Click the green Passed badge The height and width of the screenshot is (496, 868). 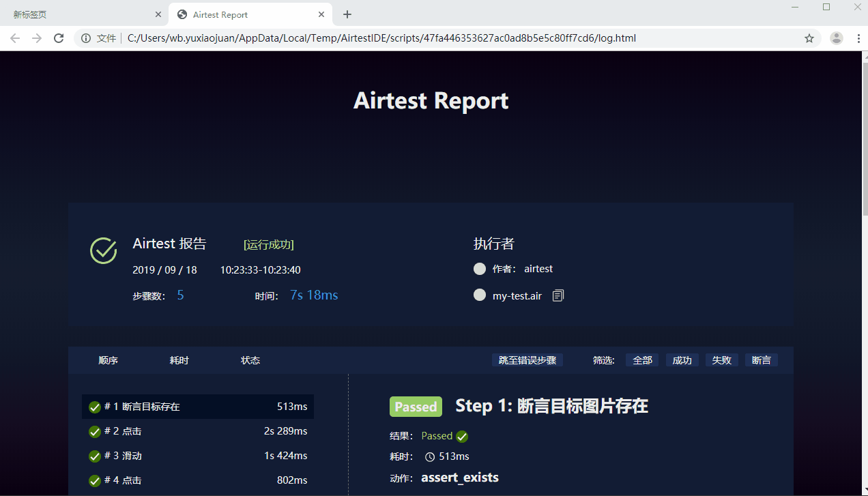(x=416, y=407)
